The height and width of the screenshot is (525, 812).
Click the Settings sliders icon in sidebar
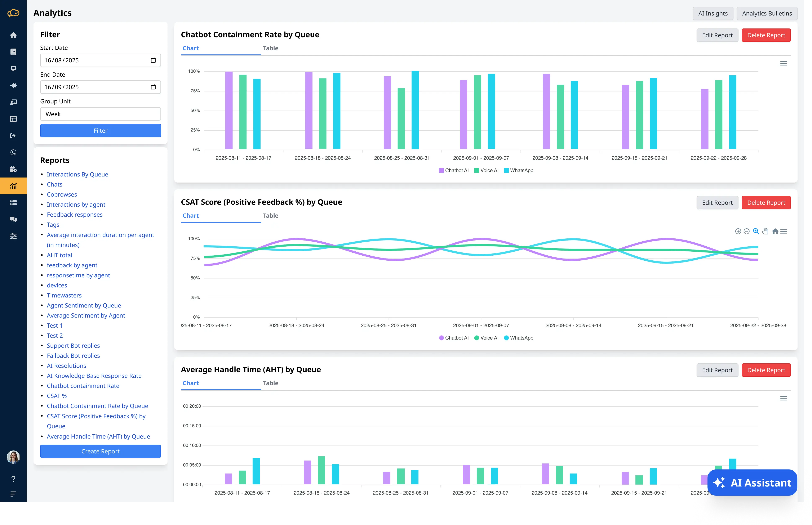[x=13, y=235]
